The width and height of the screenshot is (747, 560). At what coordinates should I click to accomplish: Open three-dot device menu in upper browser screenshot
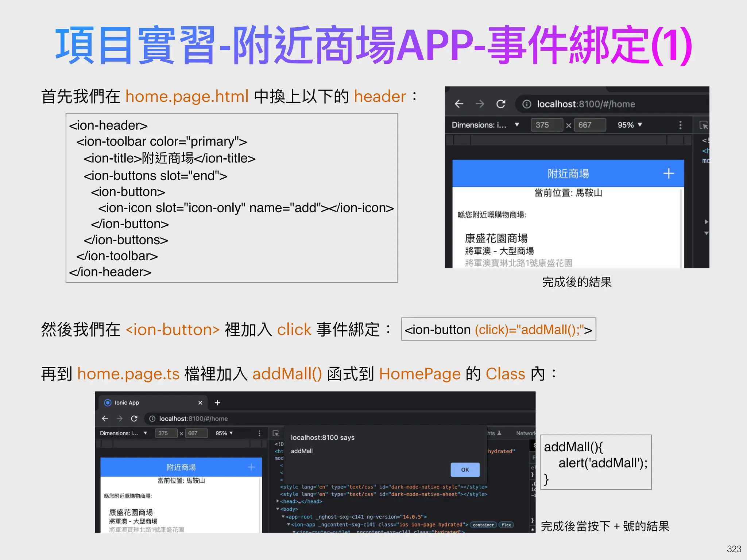pyautogui.click(x=680, y=125)
